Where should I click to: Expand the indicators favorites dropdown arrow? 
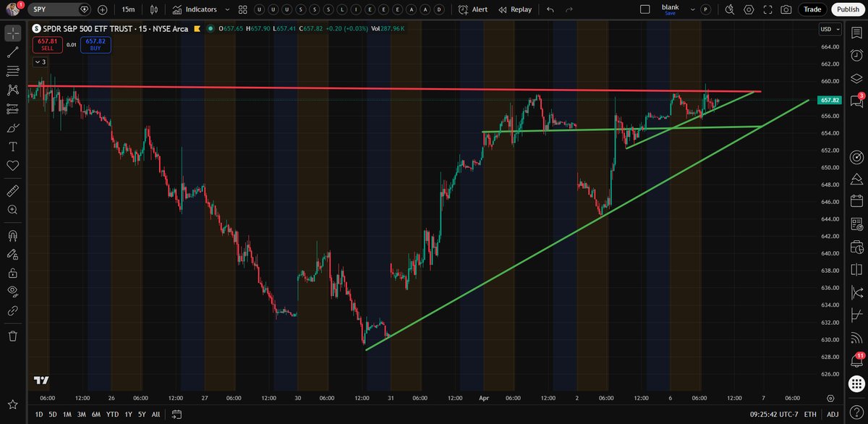click(x=228, y=9)
